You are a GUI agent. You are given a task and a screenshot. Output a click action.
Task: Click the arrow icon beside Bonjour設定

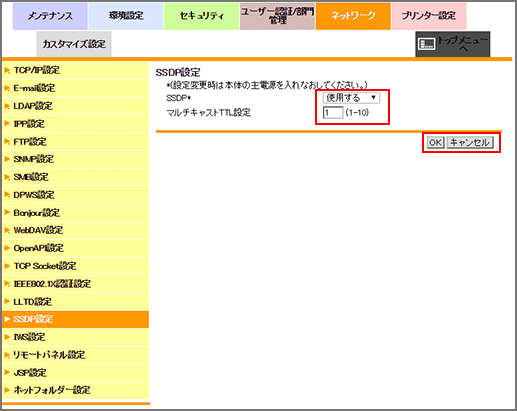tap(7, 213)
